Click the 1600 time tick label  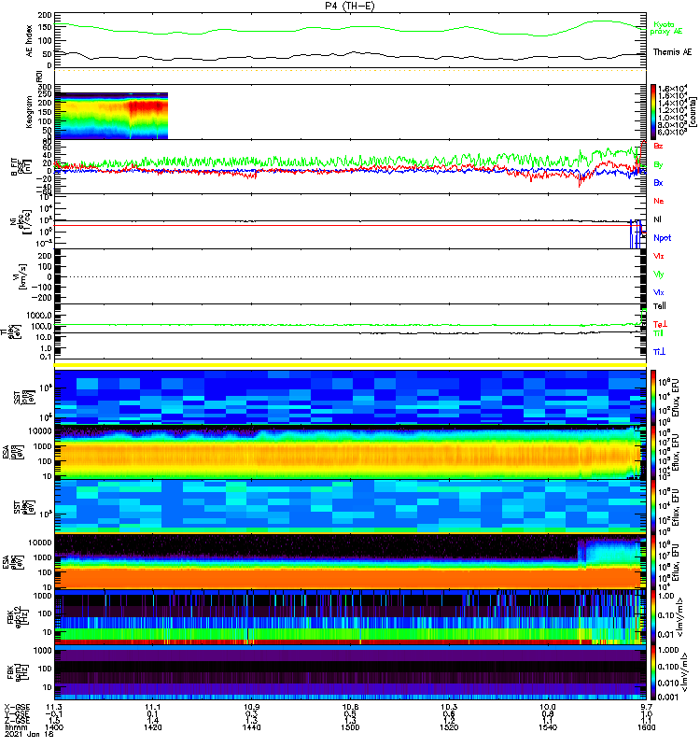click(x=646, y=727)
